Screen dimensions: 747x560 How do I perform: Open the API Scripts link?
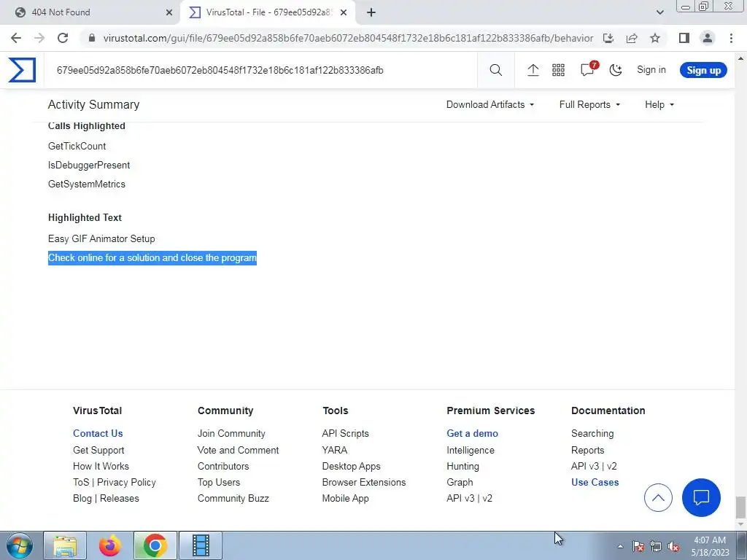click(x=345, y=434)
